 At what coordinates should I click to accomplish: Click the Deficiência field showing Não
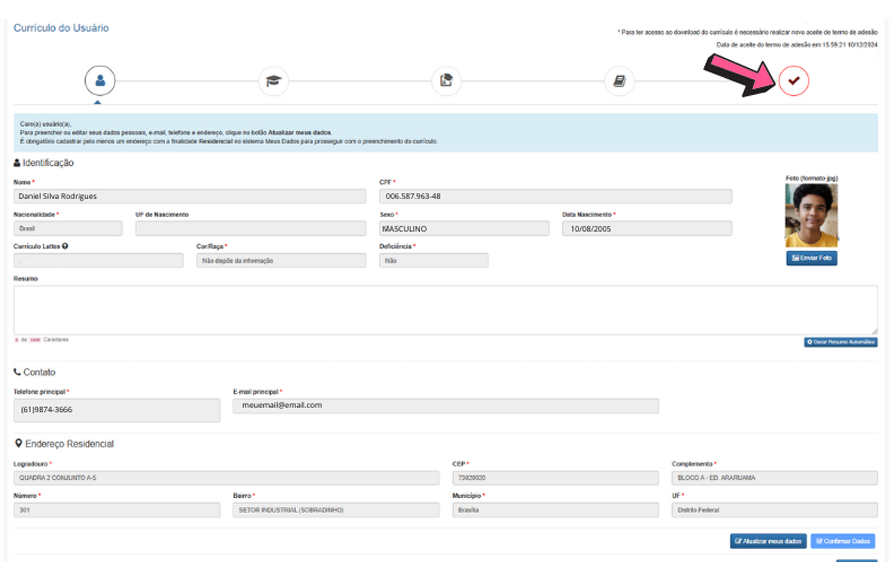coord(433,260)
